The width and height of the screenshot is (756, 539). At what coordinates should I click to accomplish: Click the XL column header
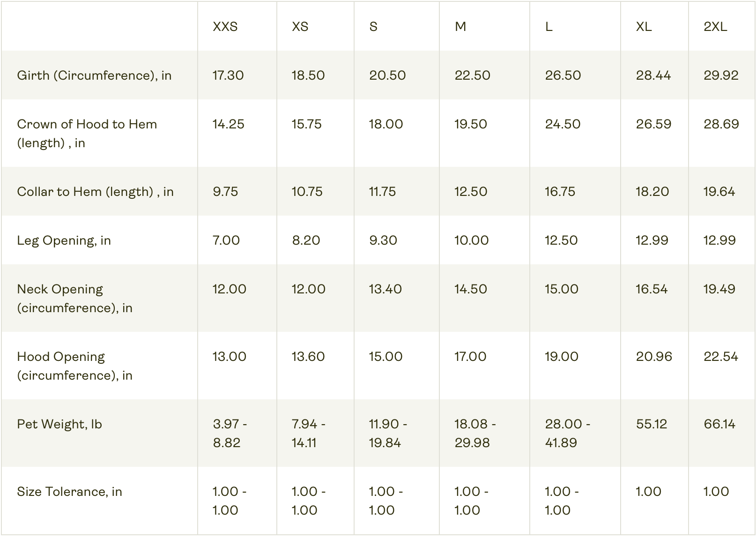[x=644, y=27]
